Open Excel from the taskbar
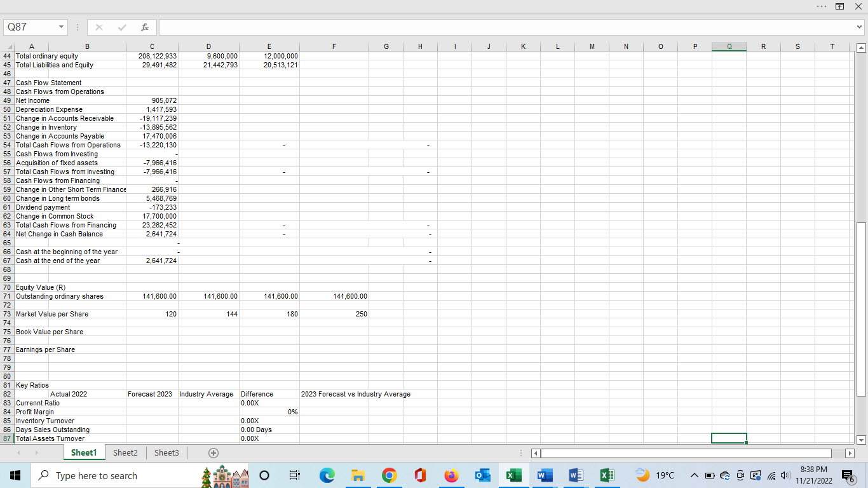Screen dimensions: 868x488 513,475
